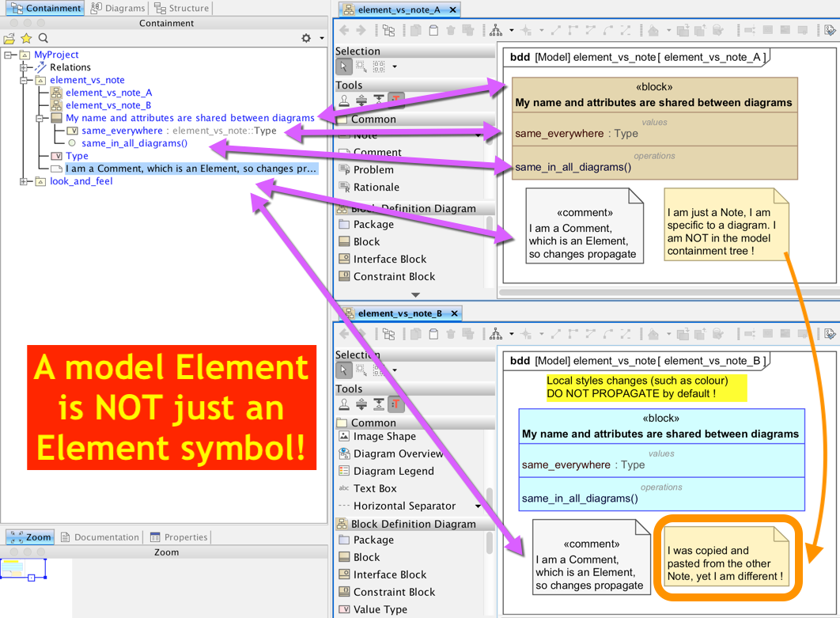Expand the Relations tree node
The height and width of the screenshot is (618, 840).
(x=25, y=67)
